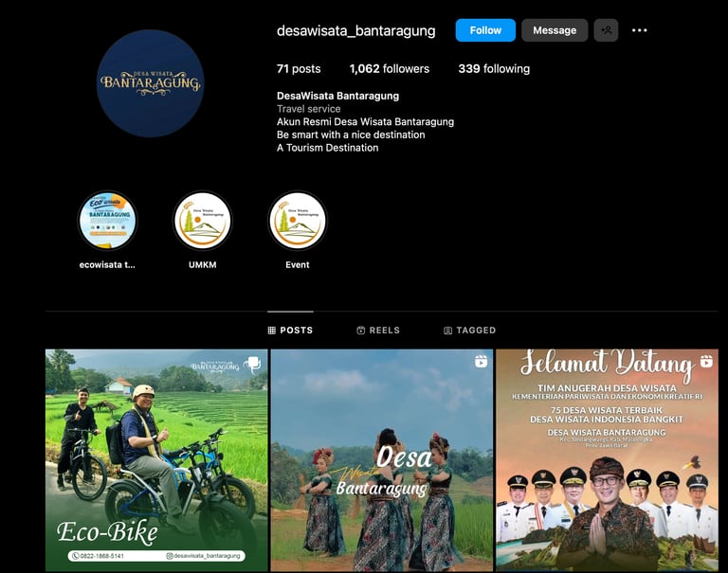The height and width of the screenshot is (573, 728).
Task: View the 1,062 followers list
Action: (389, 69)
